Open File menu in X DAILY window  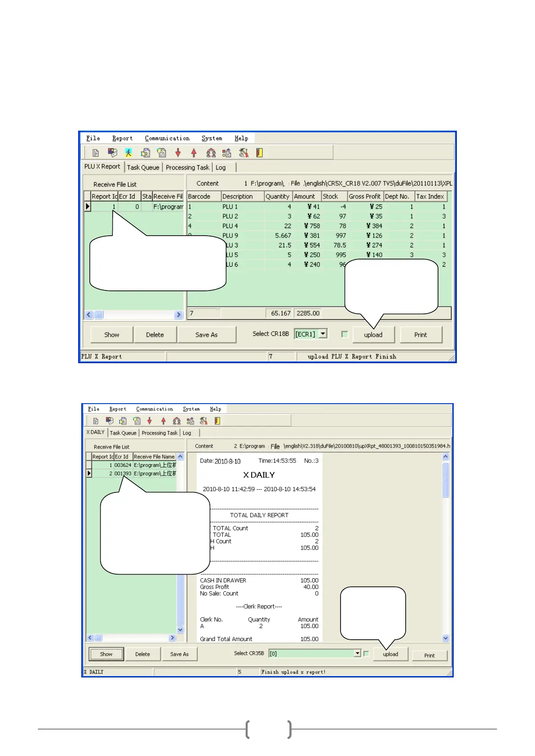(93, 409)
